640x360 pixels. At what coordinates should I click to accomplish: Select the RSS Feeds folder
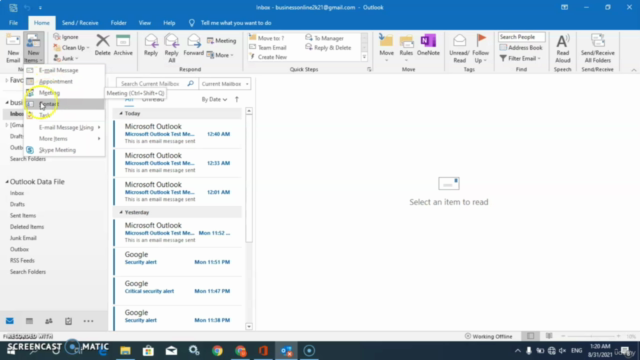pos(22,260)
